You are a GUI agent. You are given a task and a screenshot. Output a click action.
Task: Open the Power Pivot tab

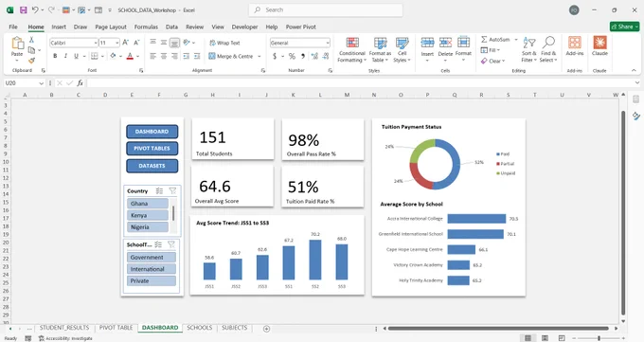pyautogui.click(x=300, y=27)
